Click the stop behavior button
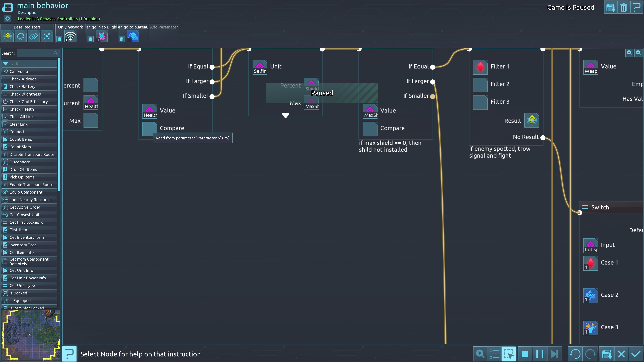The height and width of the screenshot is (362, 644). point(525,354)
